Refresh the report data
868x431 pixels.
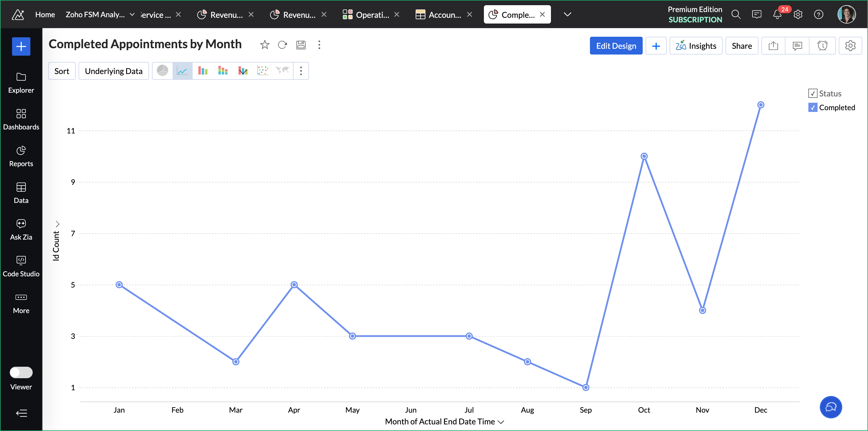tap(282, 45)
